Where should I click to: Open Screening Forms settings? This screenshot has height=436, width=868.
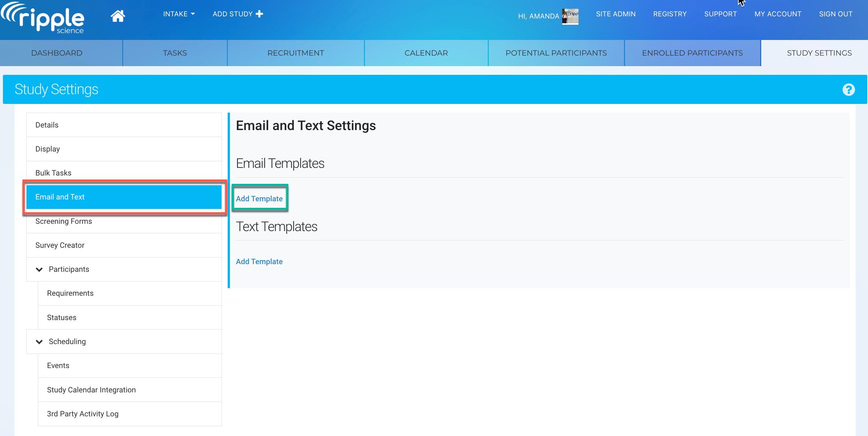[64, 221]
